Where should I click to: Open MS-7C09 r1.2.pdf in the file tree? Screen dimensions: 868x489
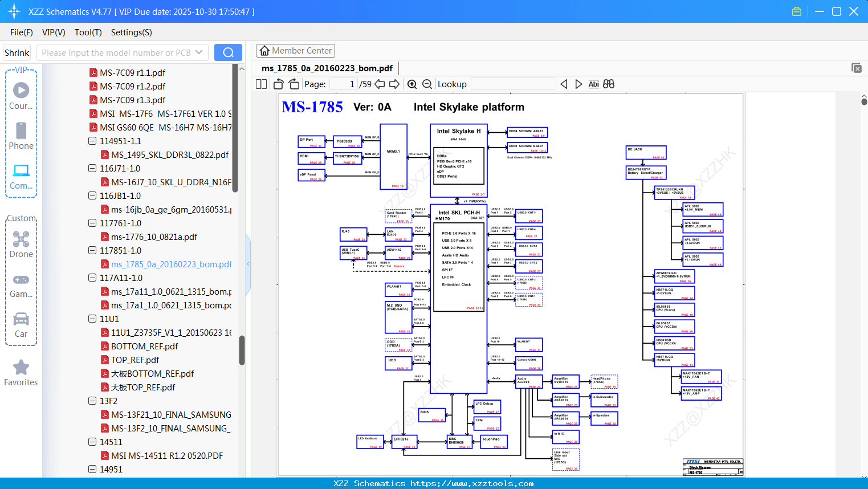pos(132,86)
